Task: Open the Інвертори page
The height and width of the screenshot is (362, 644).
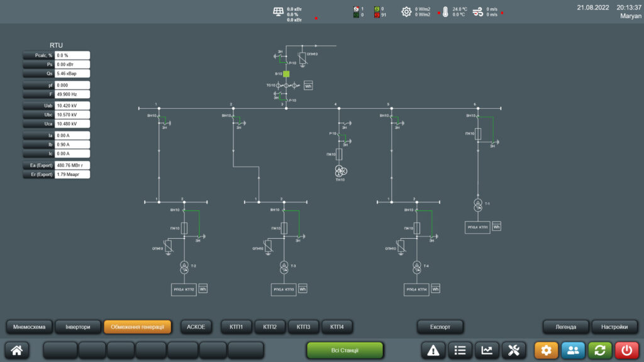Action: click(77, 327)
